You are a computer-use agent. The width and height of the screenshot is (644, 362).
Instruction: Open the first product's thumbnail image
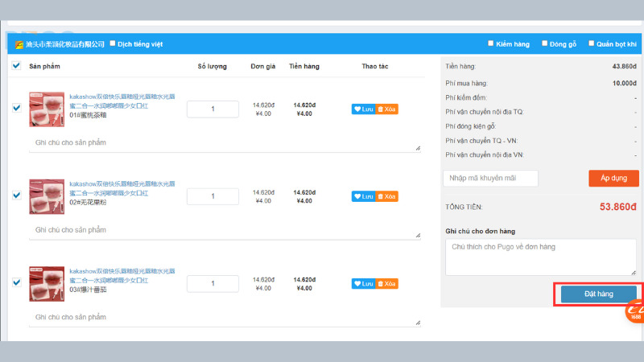47,109
